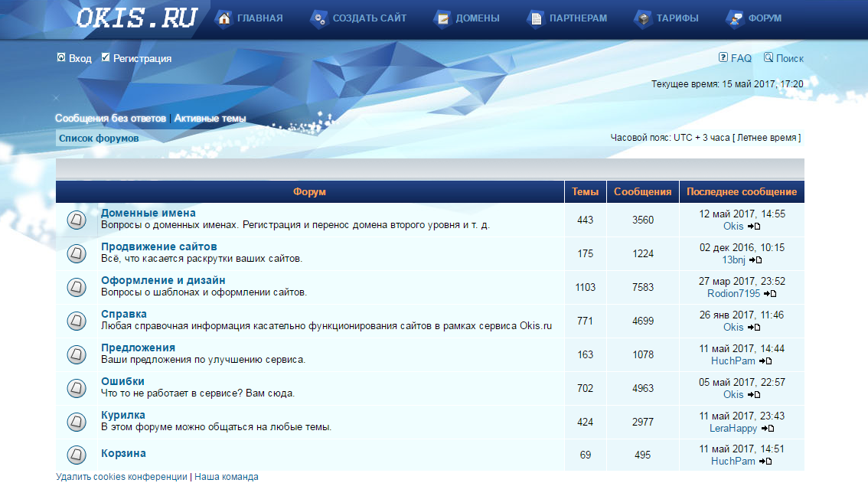Viewport: 868px width, 483px height.
Task: Open the Курилка forum
Action: coord(123,415)
